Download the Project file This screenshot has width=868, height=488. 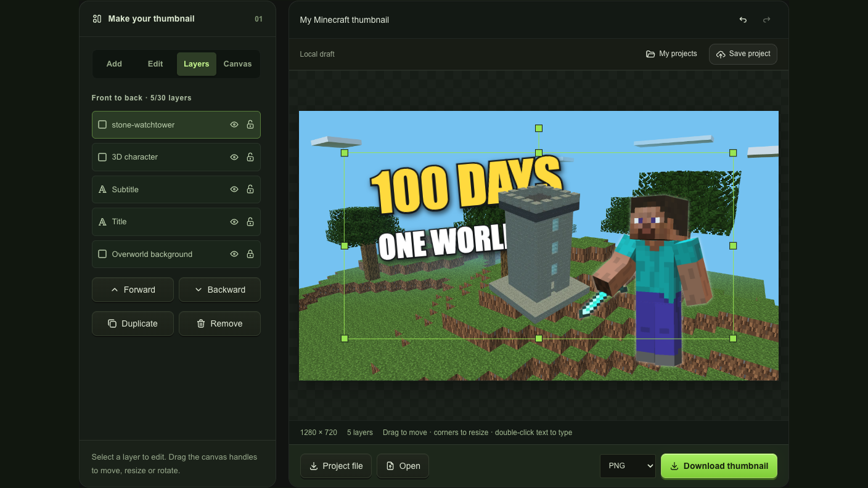(x=336, y=466)
